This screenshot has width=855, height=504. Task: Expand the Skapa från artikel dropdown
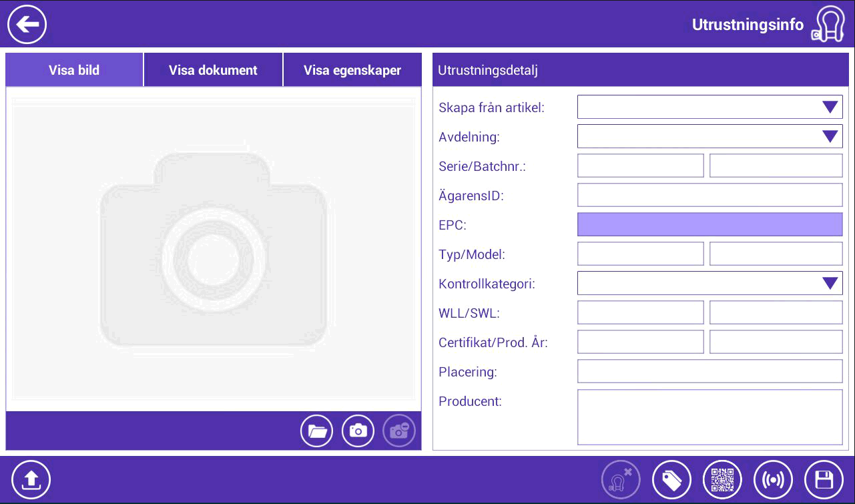coord(709,107)
